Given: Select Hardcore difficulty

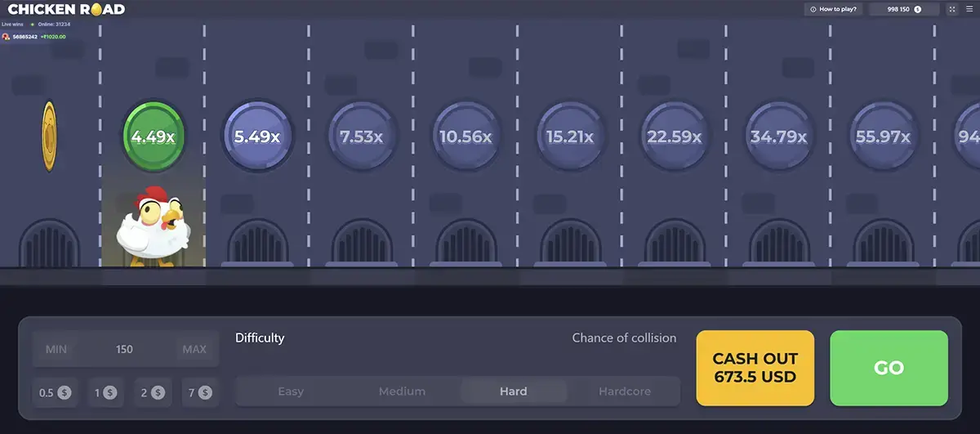Looking at the screenshot, I should [625, 391].
